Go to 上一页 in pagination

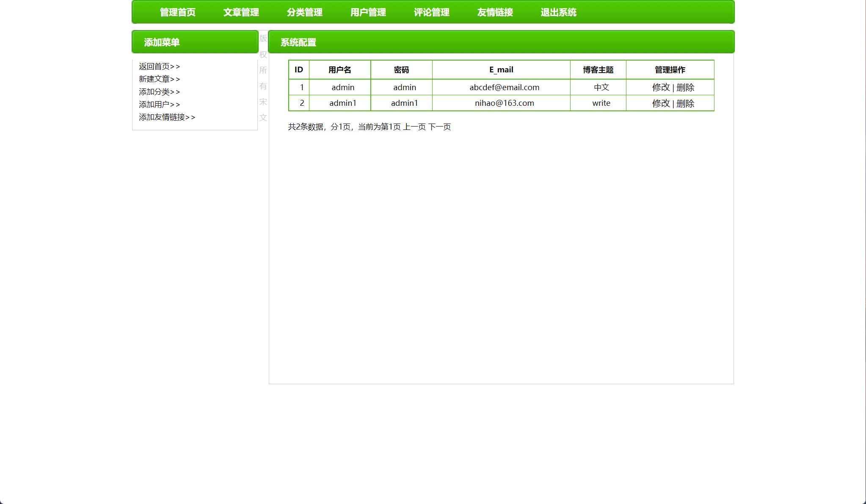point(414,127)
